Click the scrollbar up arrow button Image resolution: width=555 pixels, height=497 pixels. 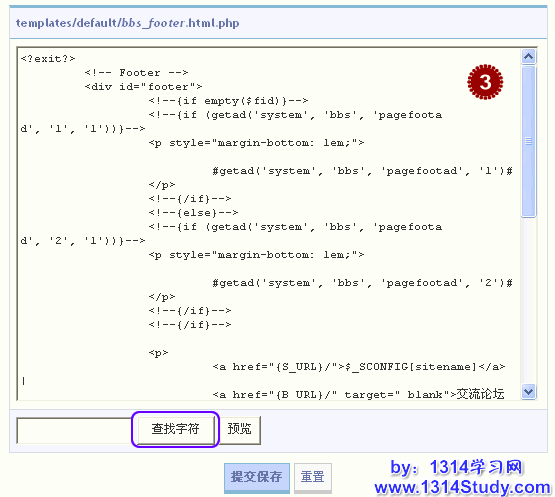click(x=528, y=57)
